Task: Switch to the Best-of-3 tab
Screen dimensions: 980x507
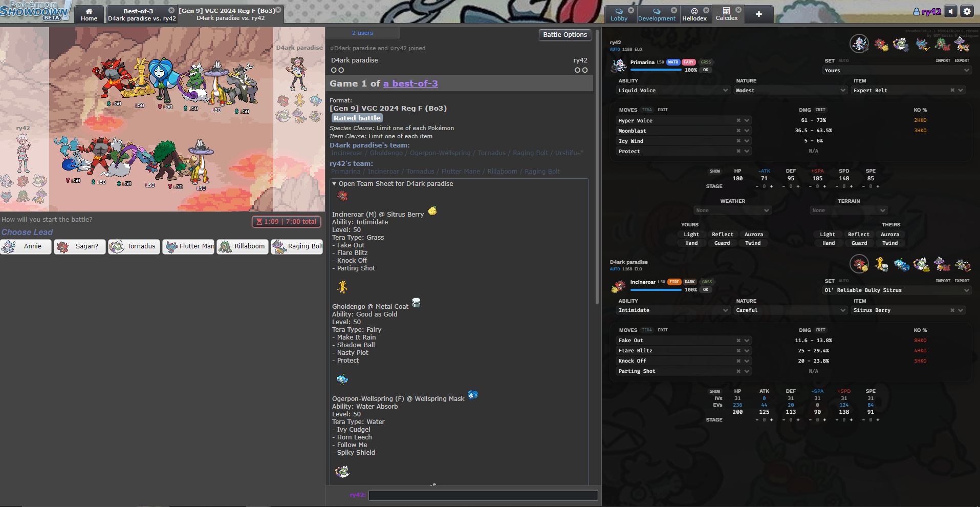Action: click(x=142, y=14)
